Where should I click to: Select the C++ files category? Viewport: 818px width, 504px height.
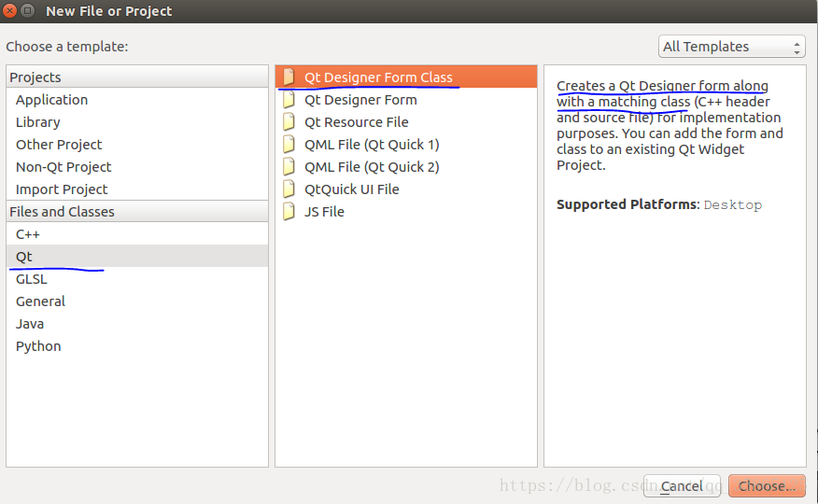(x=137, y=234)
